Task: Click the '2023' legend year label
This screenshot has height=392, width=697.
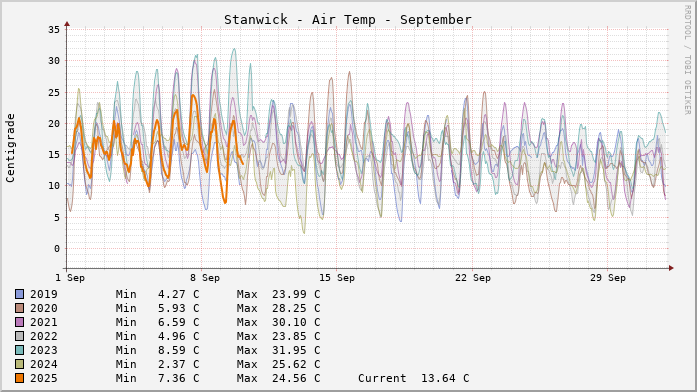Action: (44, 350)
